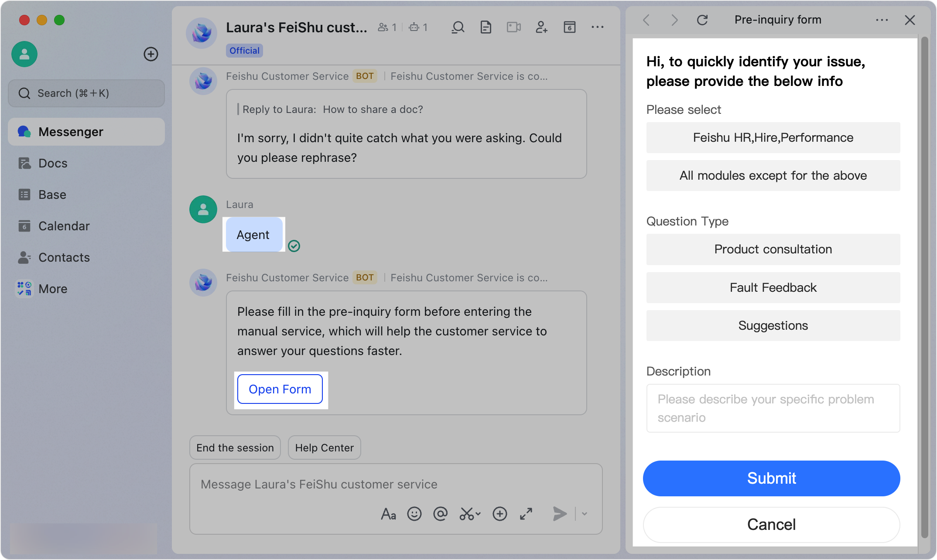
Task: Expand send options arrow next to send
Action: click(x=585, y=514)
